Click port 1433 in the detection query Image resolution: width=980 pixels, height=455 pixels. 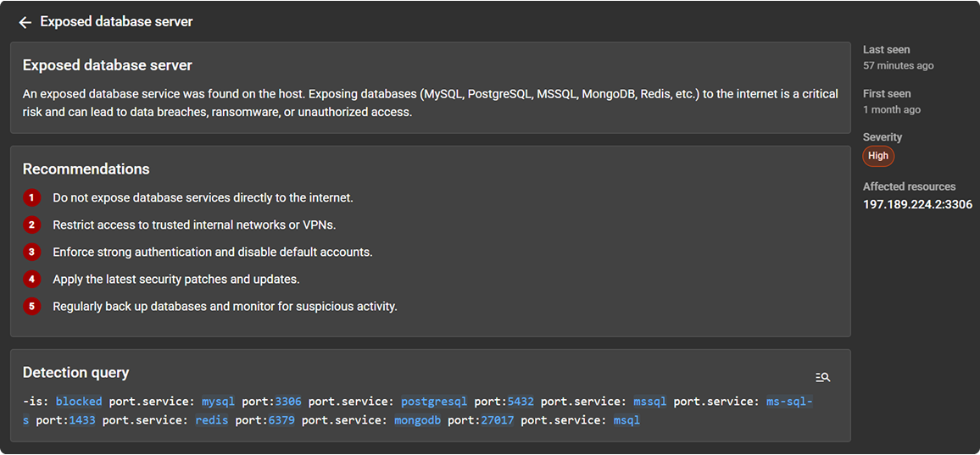[82, 420]
